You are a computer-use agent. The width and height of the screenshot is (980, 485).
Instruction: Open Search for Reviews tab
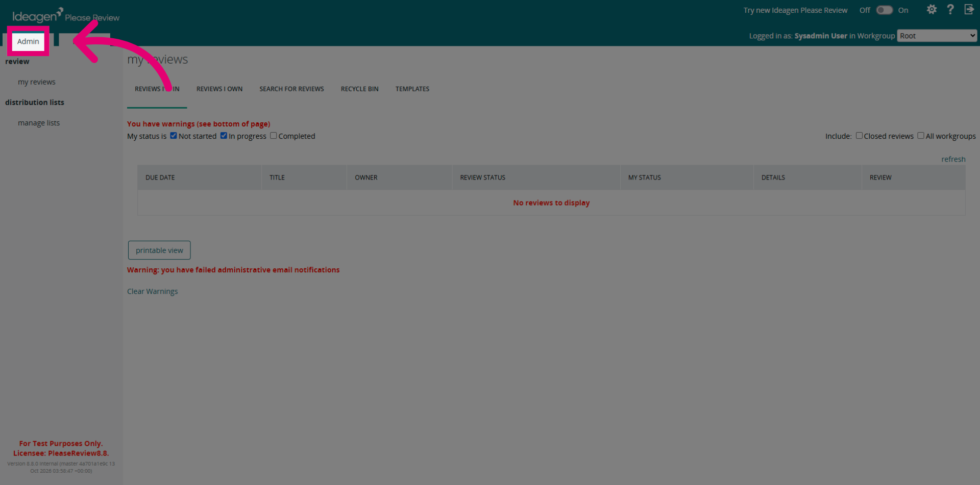point(291,89)
